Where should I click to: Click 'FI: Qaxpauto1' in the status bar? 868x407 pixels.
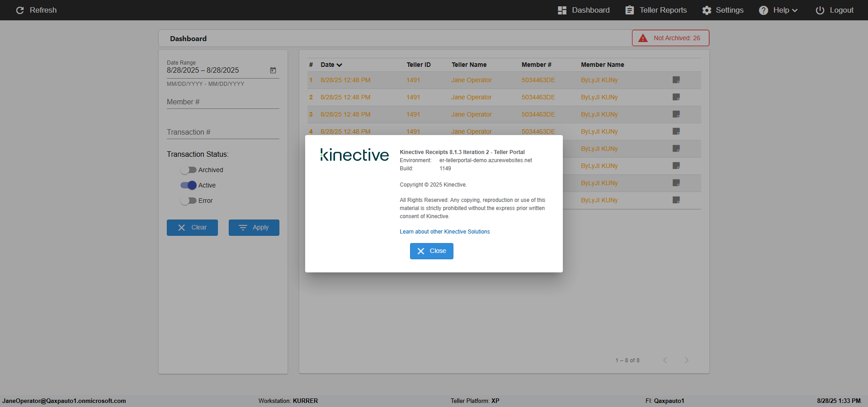665,401
